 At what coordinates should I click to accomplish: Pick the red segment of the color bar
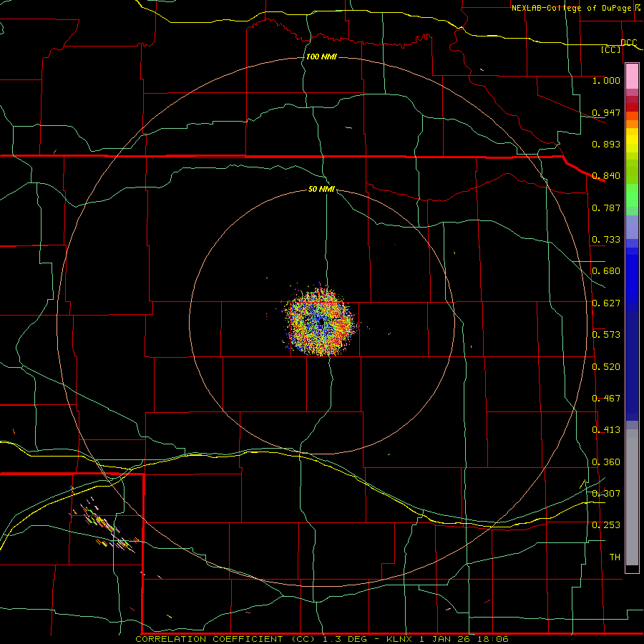[632, 107]
